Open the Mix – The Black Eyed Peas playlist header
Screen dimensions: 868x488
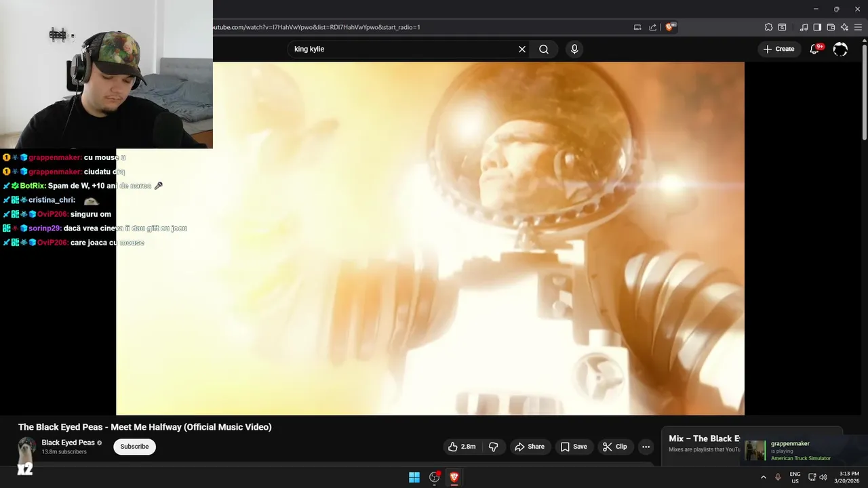tap(704, 439)
